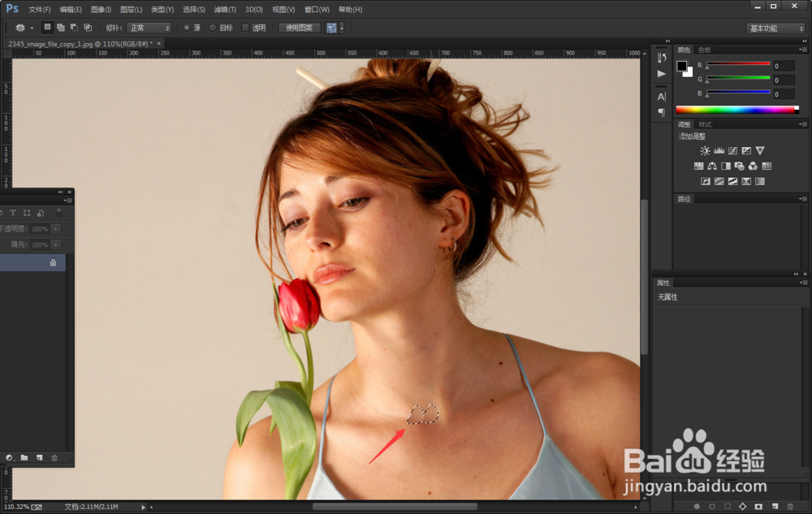Filter layers by shape icon

coord(27,213)
